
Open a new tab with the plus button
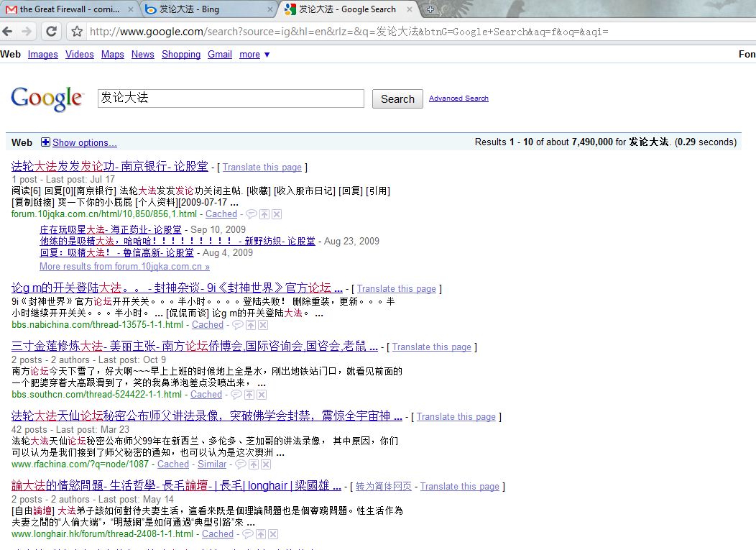430,9
